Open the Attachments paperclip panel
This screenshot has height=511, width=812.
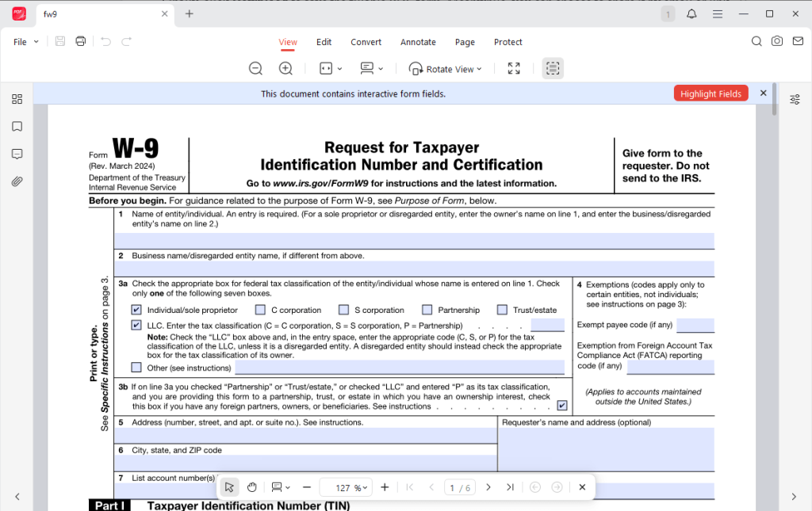[x=17, y=181]
